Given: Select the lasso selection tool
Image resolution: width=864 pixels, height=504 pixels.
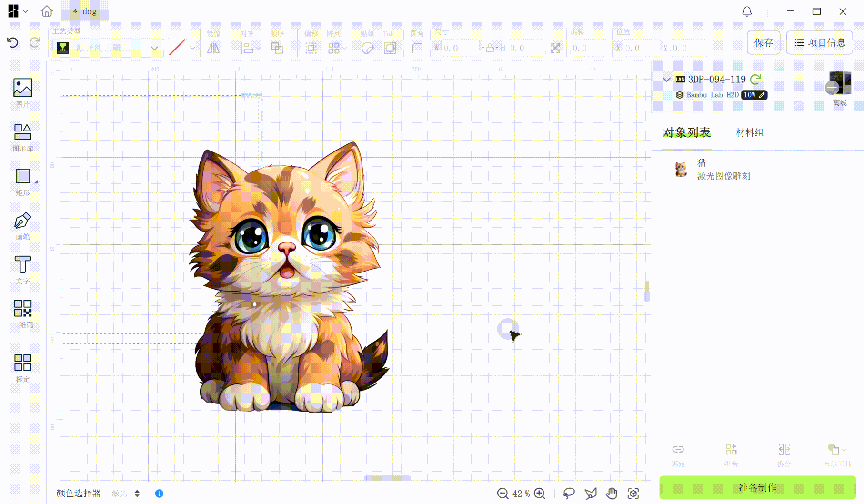Looking at the screenshot, I should [x=569, y=494].
